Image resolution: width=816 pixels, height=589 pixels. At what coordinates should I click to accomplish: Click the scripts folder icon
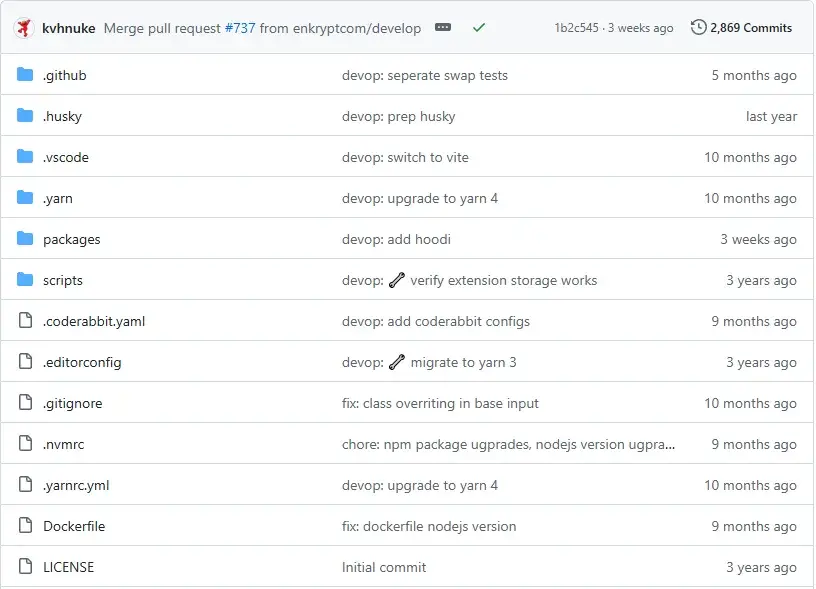[25, 280]
